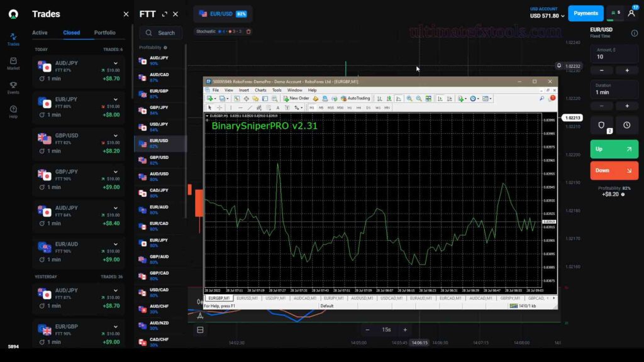Image resolution: width=644 pixels, height=362 pixels.
Task: Click the red MetaTrader notification icon
Action: click(x=552, y=98)
